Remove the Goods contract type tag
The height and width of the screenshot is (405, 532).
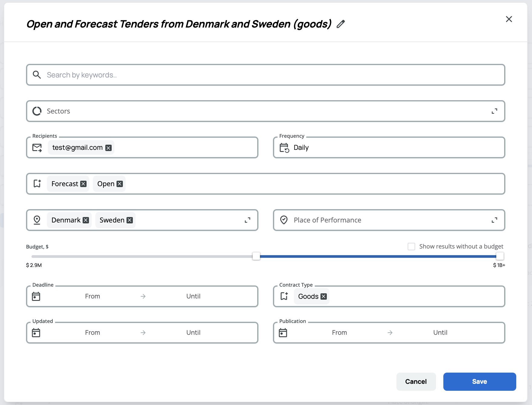click(x=323, y=297)
